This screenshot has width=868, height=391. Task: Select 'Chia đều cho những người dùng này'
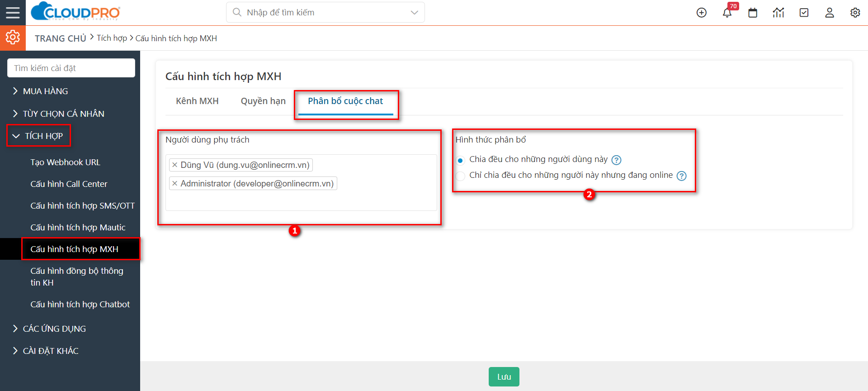(460, 160)
